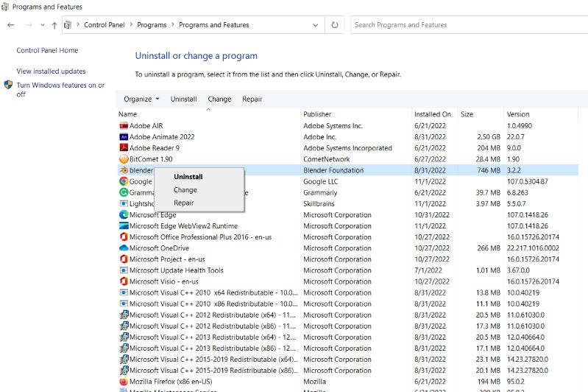Select Skillbrains publisher cell
588x392 pixels.
click(319, 203)
